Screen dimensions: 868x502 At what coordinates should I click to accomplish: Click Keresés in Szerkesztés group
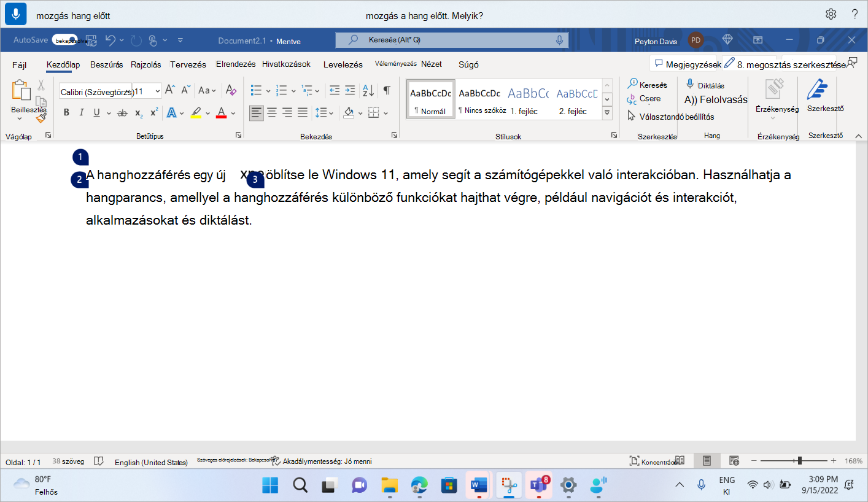647,85
